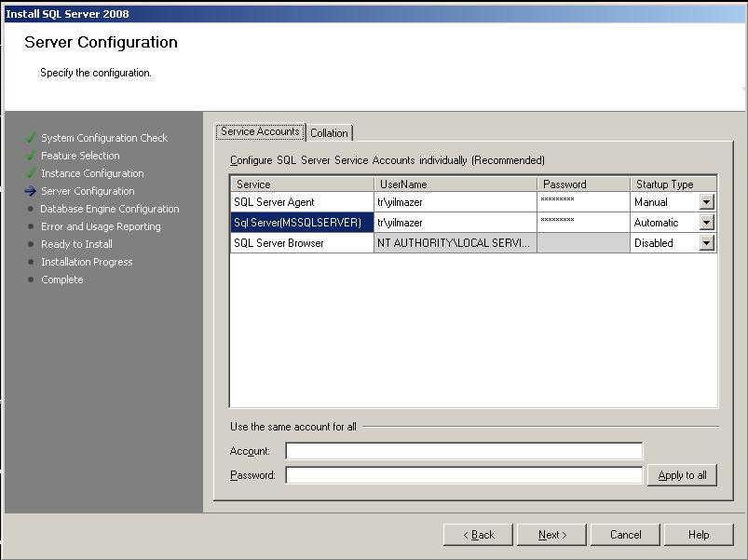Click the Manual startup type value
748x560 pixels.
[651, 202]
